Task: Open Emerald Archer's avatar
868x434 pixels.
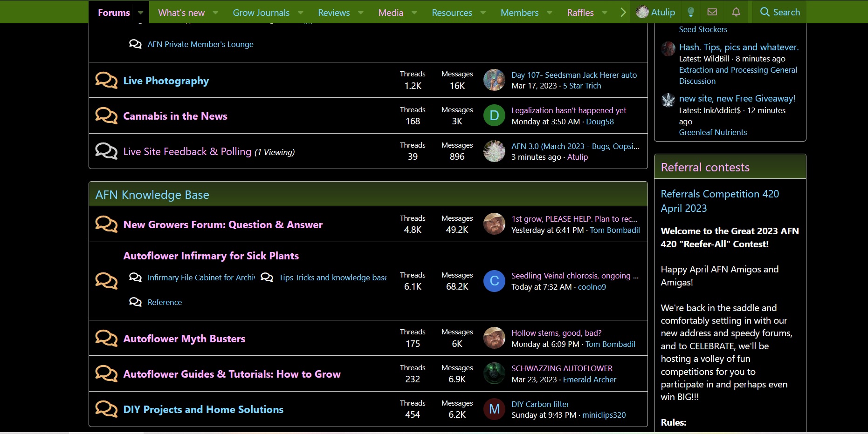Action: click(494, 373)
